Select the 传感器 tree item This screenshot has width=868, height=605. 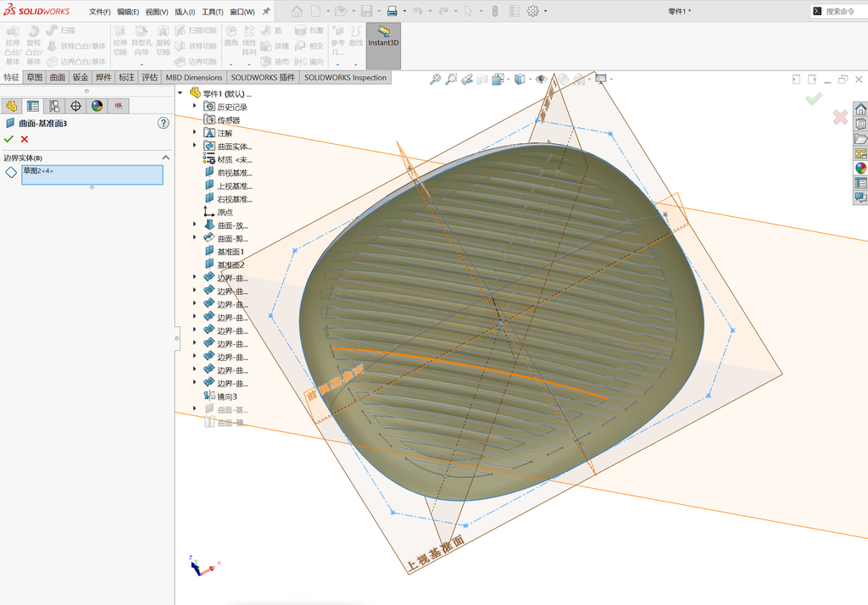click(222, 119)
